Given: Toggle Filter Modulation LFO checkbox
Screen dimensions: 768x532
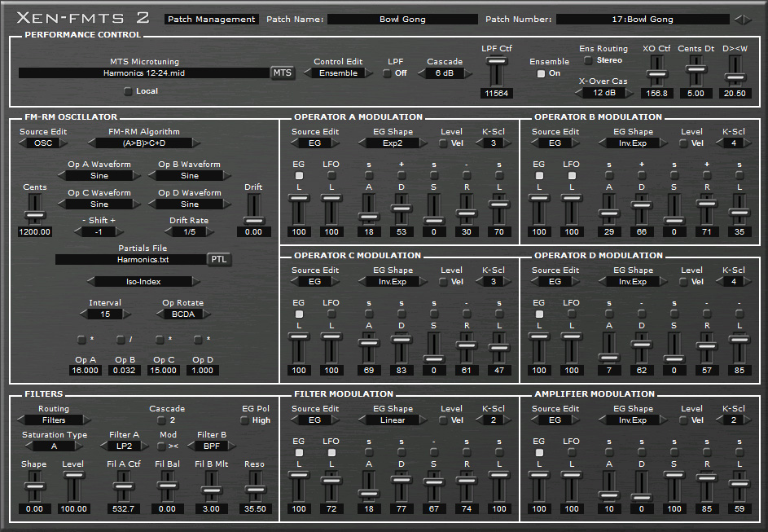Looking at the screenshot, I should click(x=331, y=453).
